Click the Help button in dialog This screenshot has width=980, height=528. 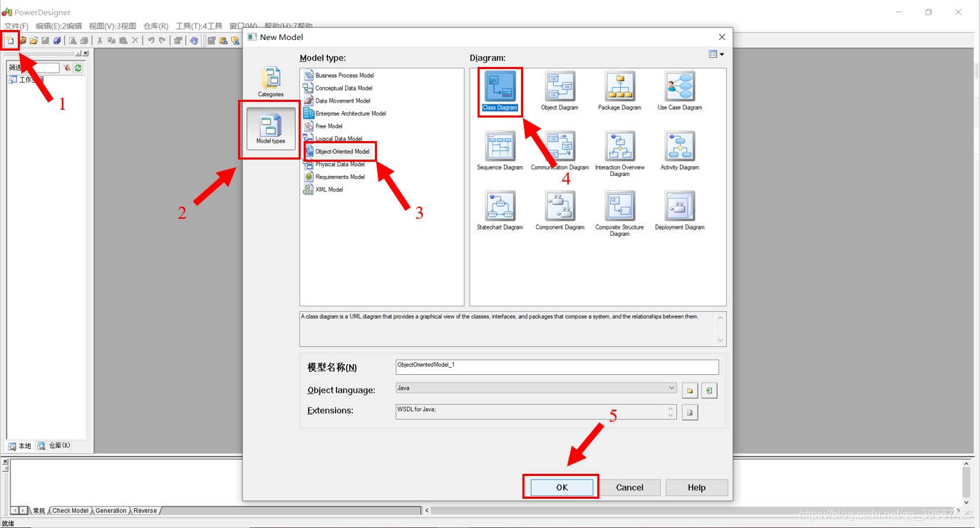coord(696,487)
